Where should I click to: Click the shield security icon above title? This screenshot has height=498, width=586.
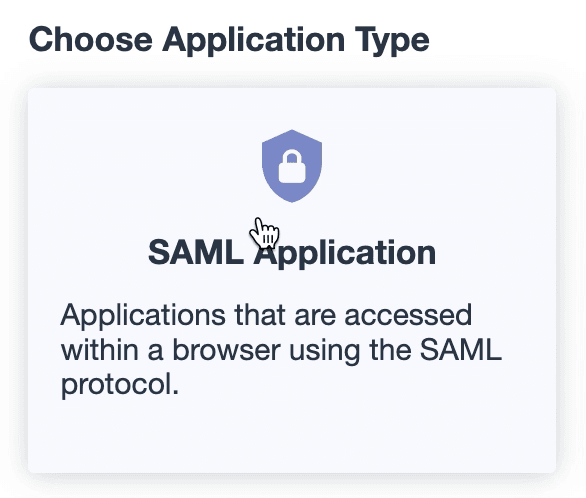pos(292,166)
